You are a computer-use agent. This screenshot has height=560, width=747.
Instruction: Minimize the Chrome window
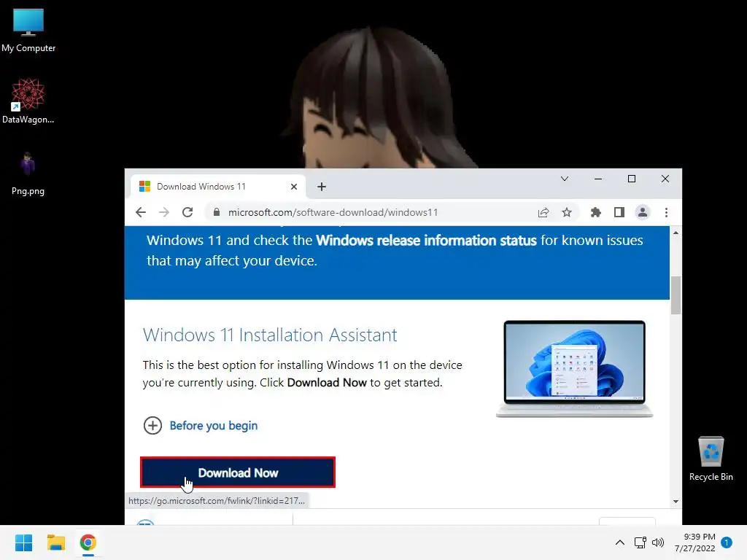coord(598,179)
